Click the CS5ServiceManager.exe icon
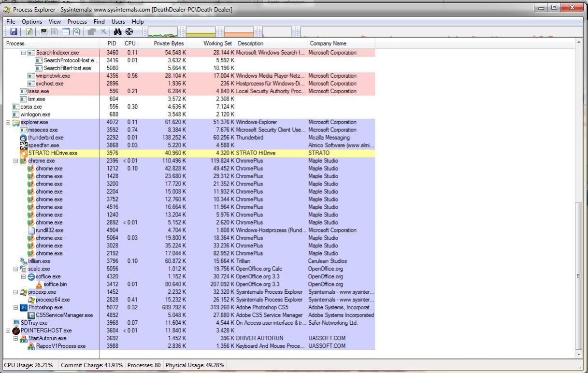The width and height of the screenshot is (588, 373). click(x=31, y=316)
